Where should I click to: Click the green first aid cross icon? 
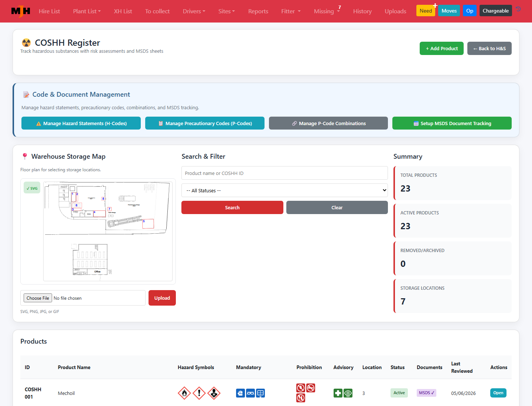click(338, 393)
